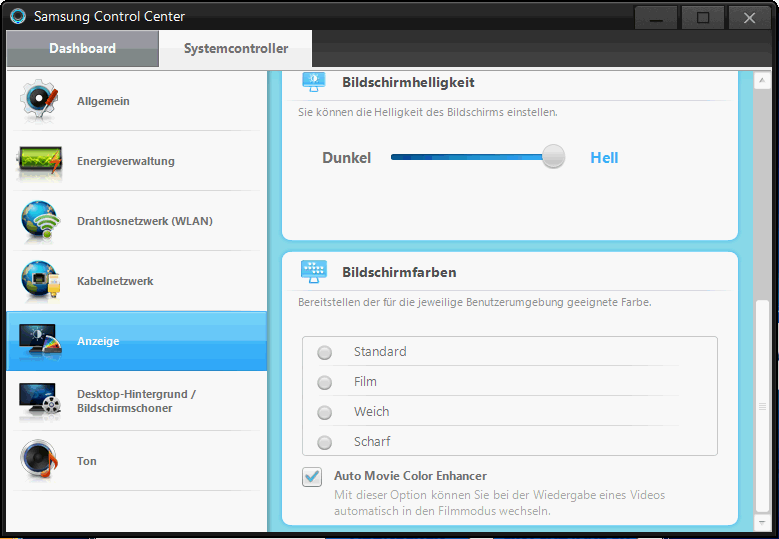
Task: Maximize the Samsung Control Center window
Action: point(702,18)
